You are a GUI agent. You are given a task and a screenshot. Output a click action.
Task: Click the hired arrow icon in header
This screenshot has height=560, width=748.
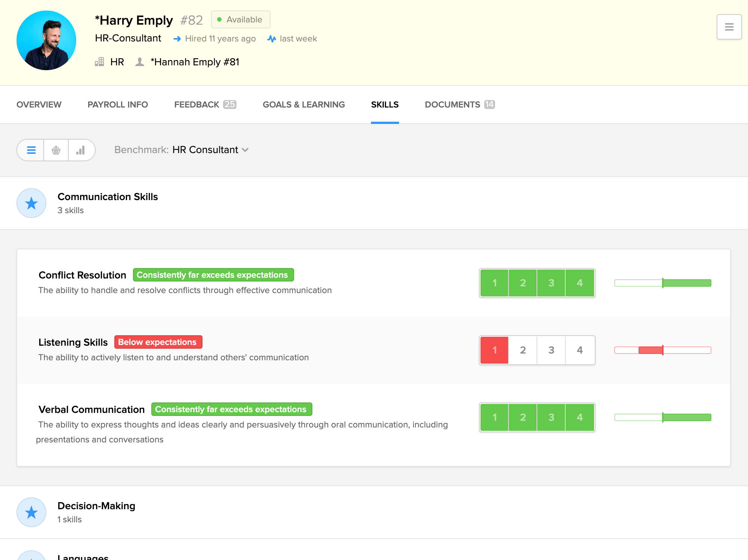coord(177,38)
